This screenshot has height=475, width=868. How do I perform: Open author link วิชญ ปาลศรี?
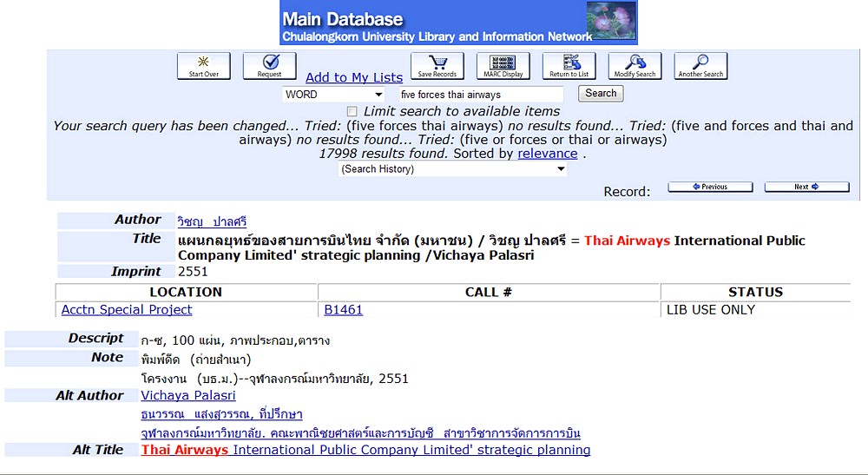[212, 221]
